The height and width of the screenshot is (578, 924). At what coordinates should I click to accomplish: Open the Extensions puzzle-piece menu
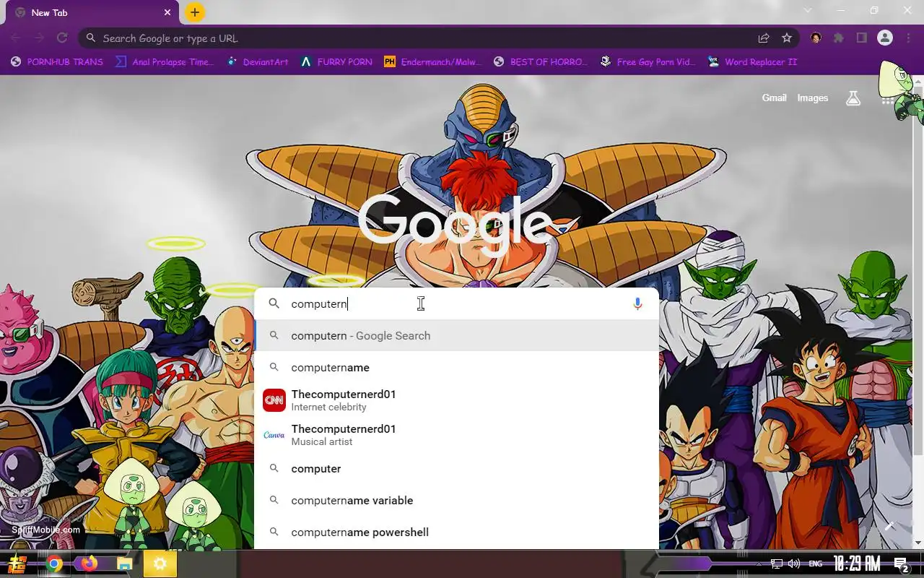pos(839,38)
